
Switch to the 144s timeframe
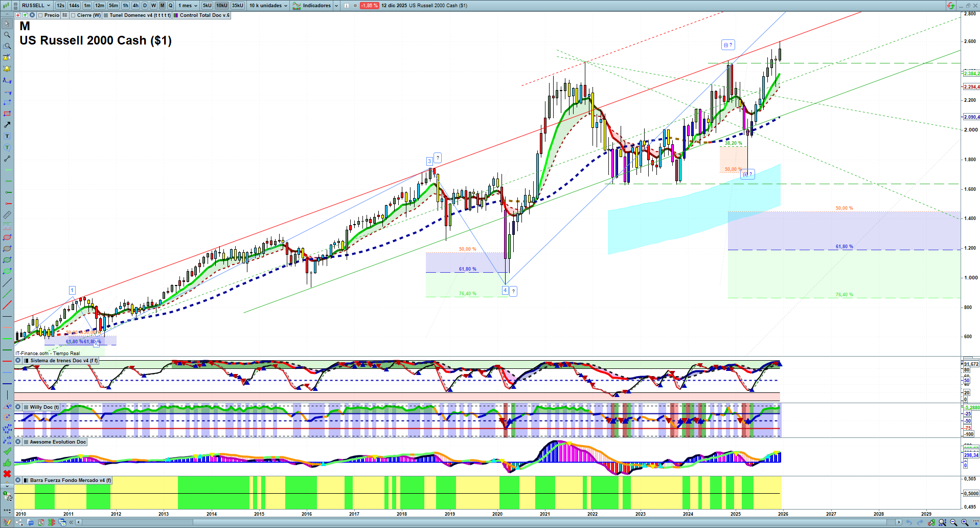(74, 6)
